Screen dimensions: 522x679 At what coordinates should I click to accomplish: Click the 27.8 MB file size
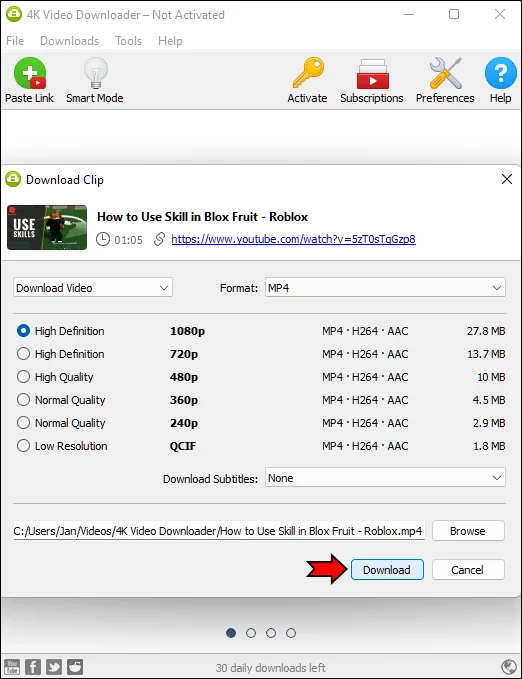coord(486,331)
